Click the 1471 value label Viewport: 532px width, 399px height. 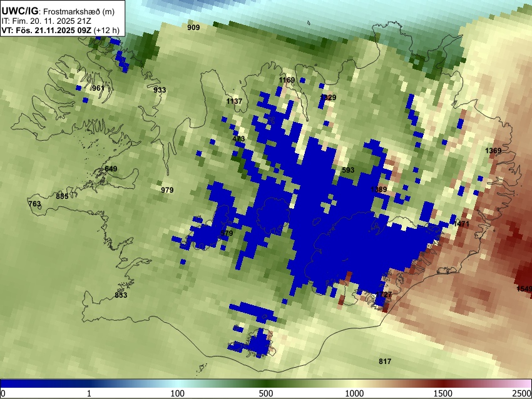pos(461,224)
